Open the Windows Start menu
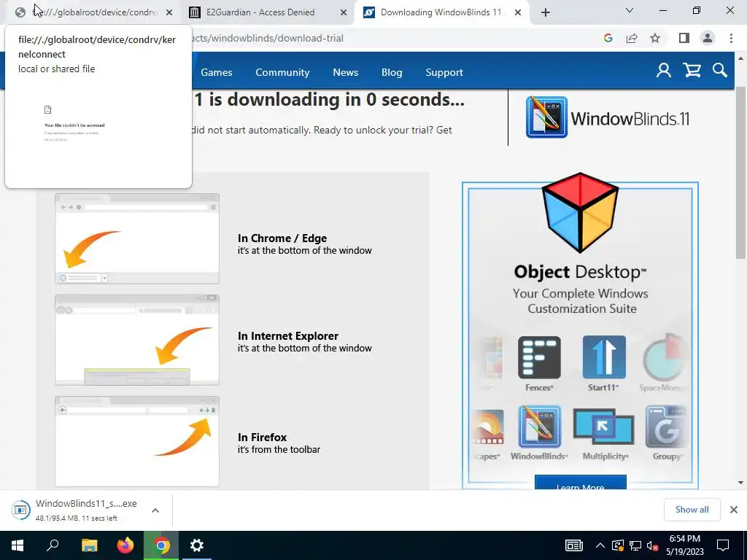Screen dimensions: 747x560 [x=18, y=545]
